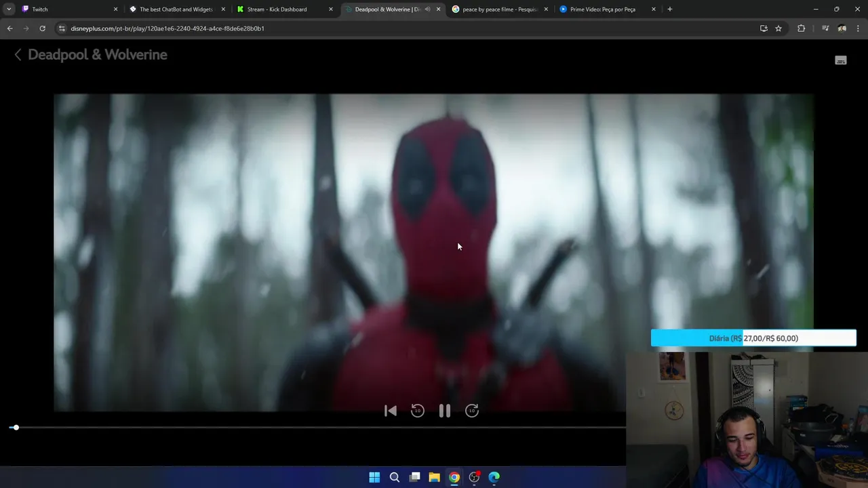Open a new browser tab
The image size is (868, 488).
coord(670,9)
